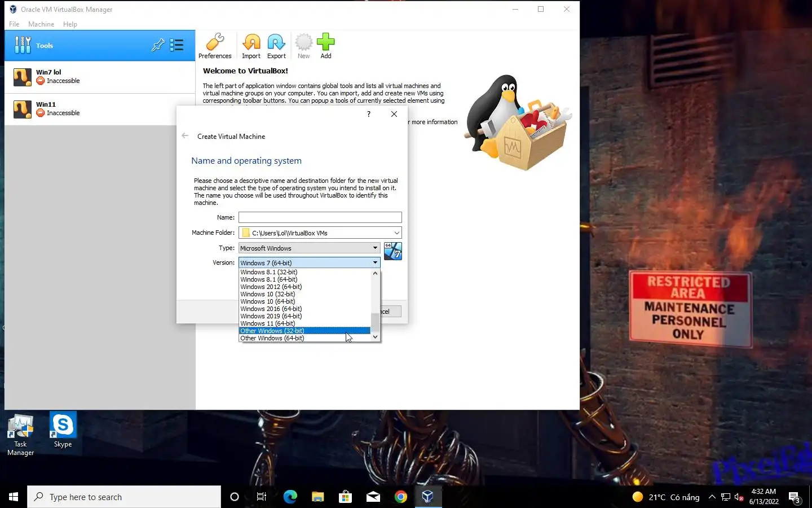Click the version list scroll up arrow
Image resolution: width=812 pixels, height=508 pixels.
click(375, 273)
